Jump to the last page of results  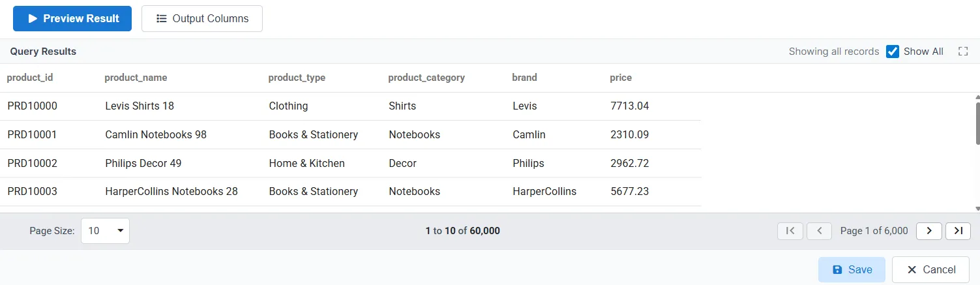coord(958,231)
